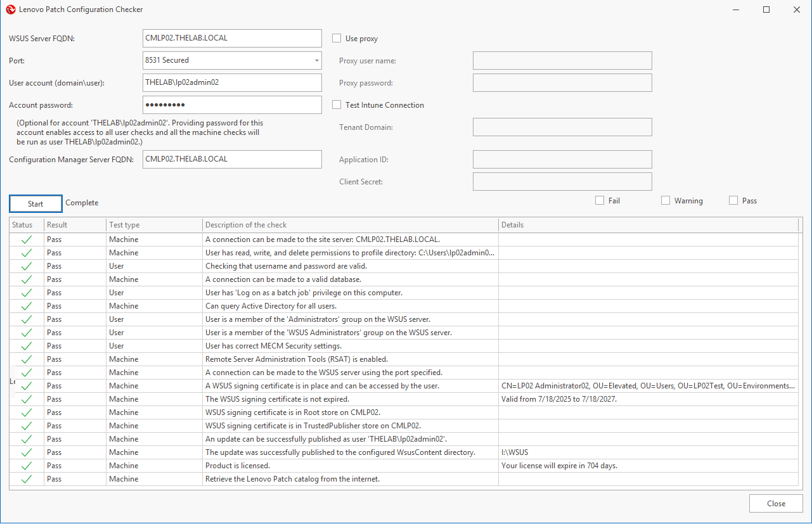
Task: Click Configuration Manager Server FQDN field
Action: tap(232, 159)
